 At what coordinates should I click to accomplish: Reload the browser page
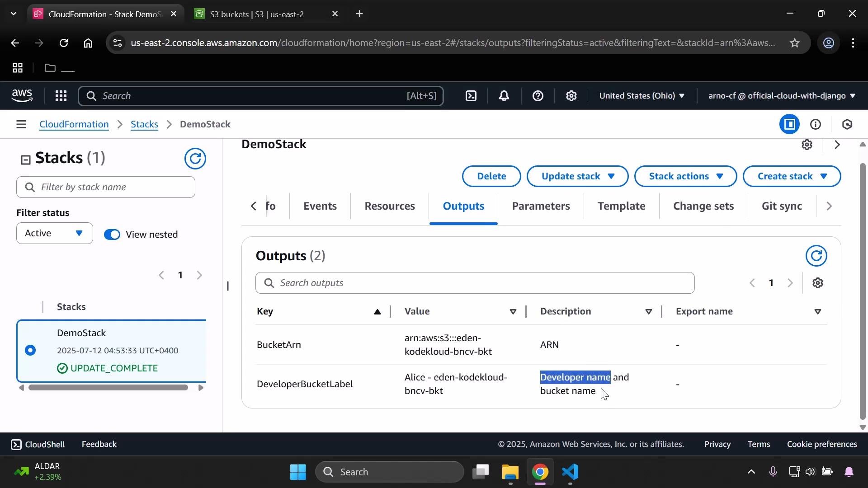(64, 43)
